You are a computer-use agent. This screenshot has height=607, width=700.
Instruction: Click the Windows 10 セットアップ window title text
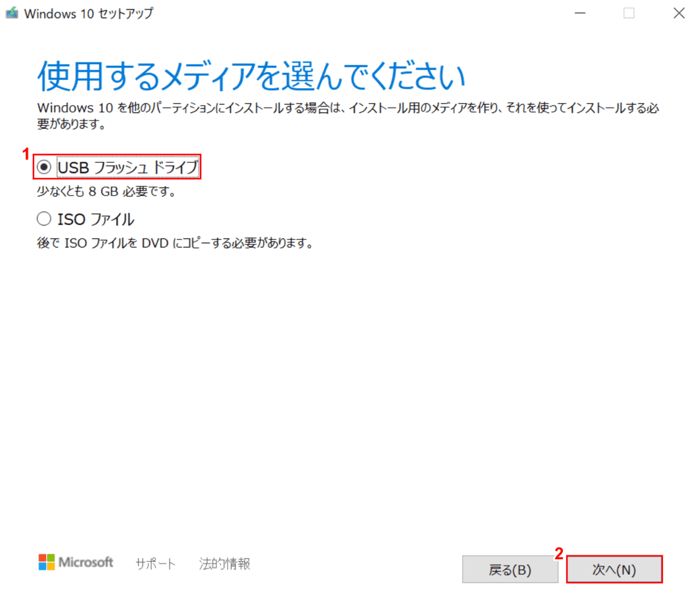pyautogui.click(x=89, y=13)
